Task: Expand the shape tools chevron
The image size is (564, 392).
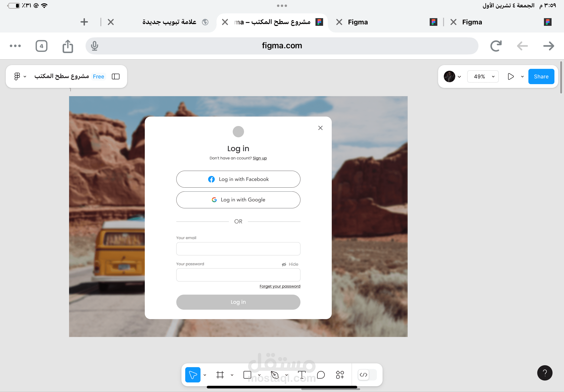Action: point(259,375)
